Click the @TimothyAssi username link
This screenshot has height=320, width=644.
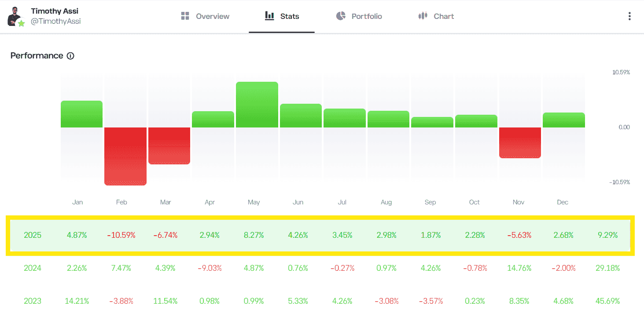click(x=55, y=21)
